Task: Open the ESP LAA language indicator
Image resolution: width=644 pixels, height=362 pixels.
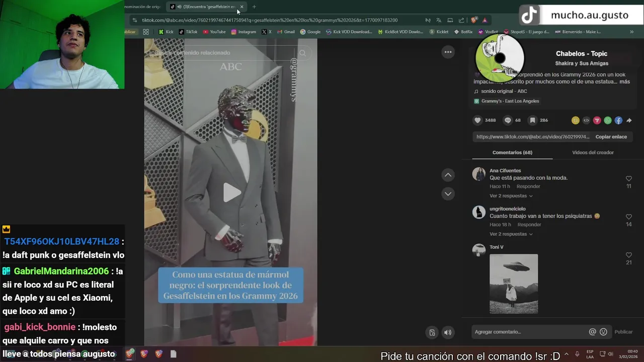Action: 590,354
